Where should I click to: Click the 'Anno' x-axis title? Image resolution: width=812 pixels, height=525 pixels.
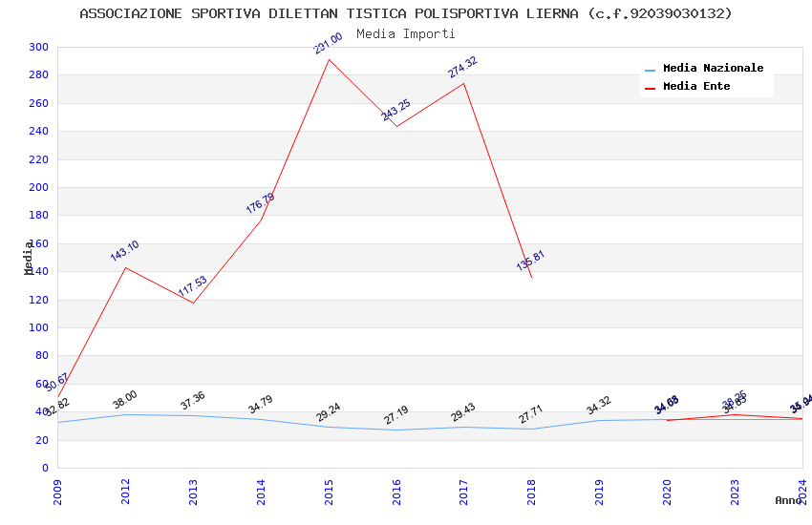click(788, 500)
